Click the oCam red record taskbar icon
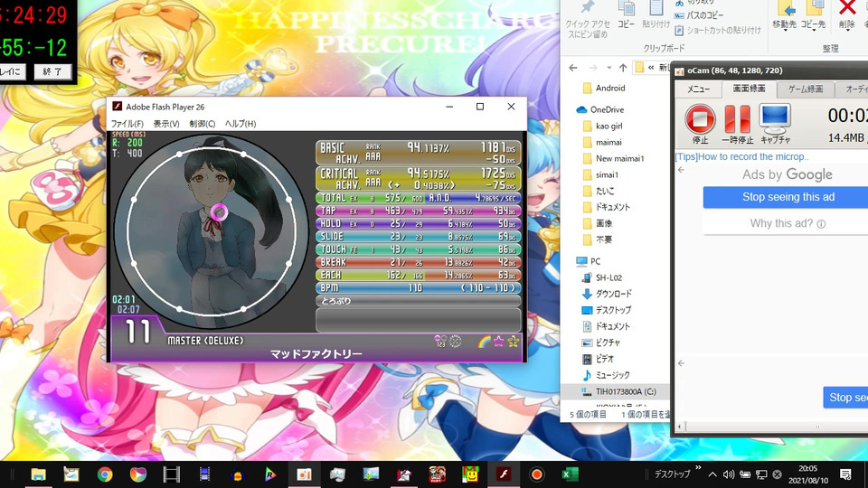Viewport: 868px width, 488px height. click(536, 474)
